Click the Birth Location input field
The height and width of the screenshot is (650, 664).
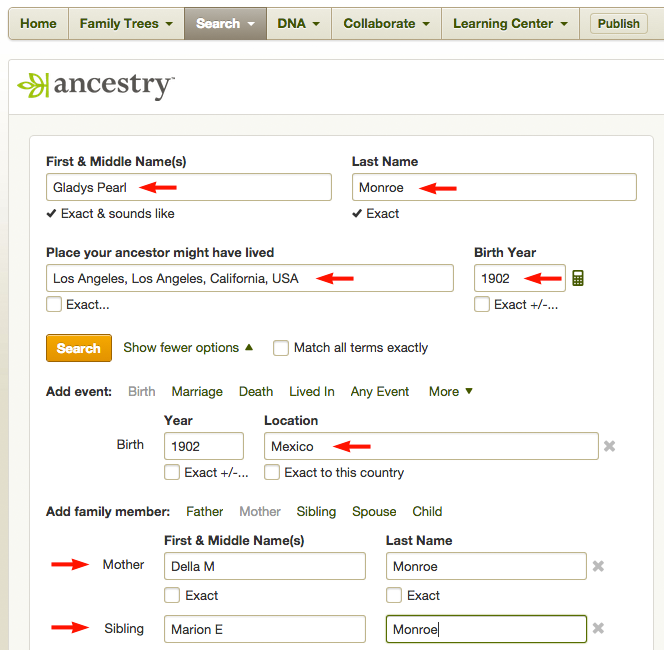pos(431,446)
